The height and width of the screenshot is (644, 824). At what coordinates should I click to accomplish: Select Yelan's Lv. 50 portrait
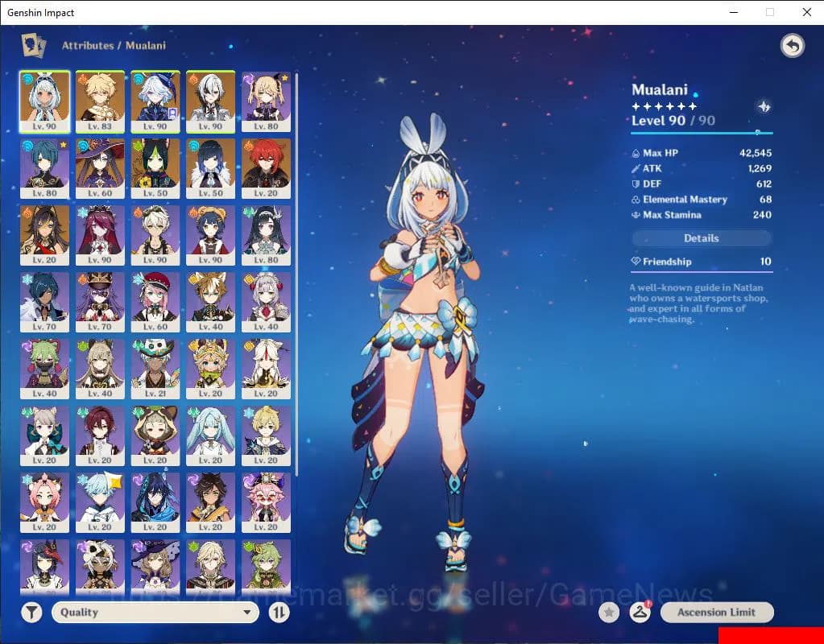(211, 168)
